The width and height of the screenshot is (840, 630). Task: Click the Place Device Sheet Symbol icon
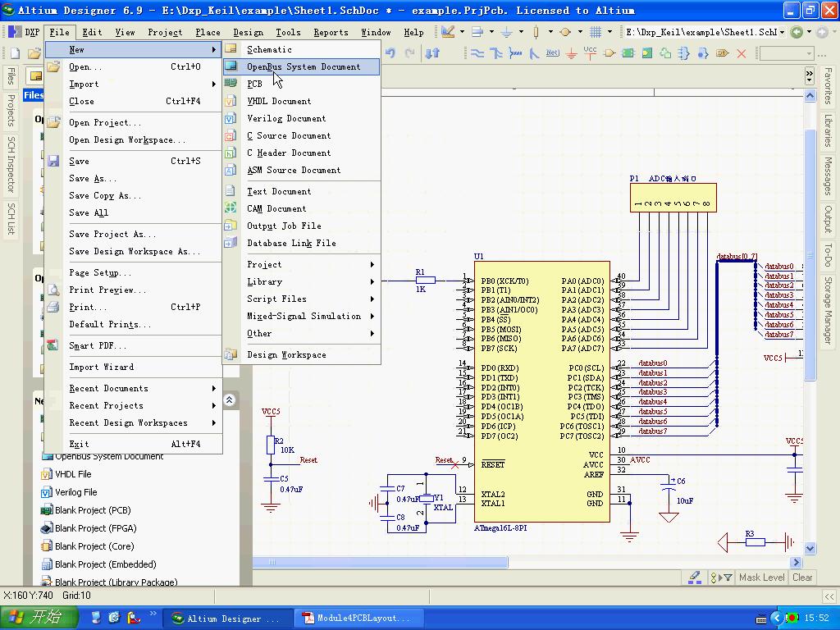(666, 53)
